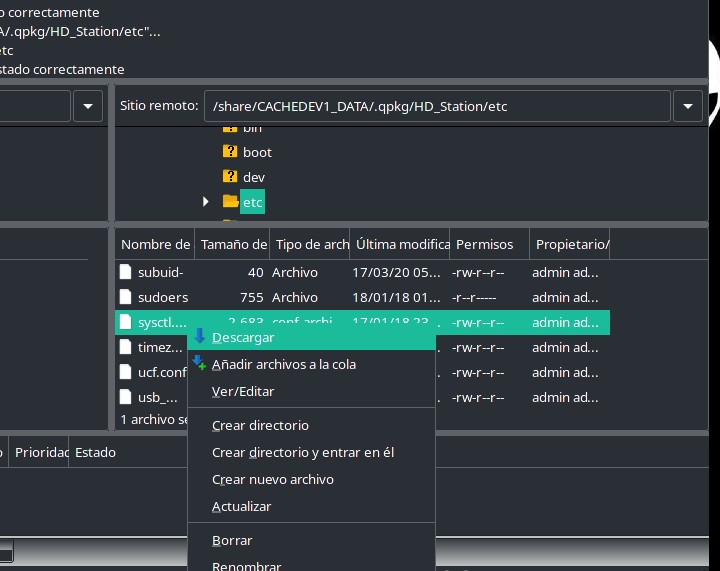720x571 pixels.
Task: Click the unknown-folder icon beside boot
Action: pos(230,152)
